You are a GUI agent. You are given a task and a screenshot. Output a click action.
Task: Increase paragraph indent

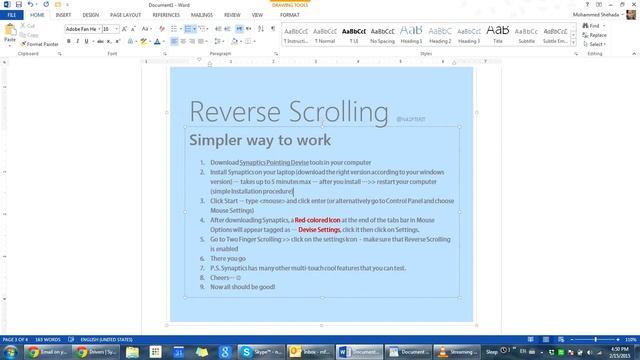click(x=227, y=29)
